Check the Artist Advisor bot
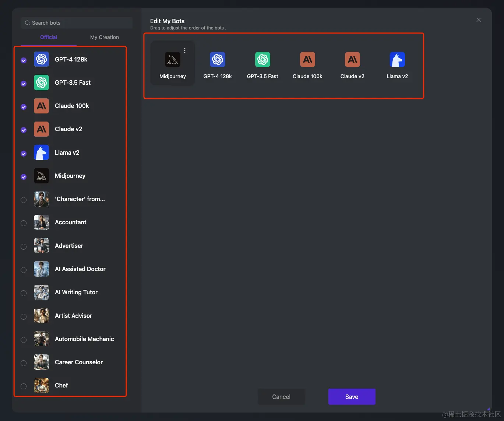This screenshot has width=504, height=421. click(24, 317)
